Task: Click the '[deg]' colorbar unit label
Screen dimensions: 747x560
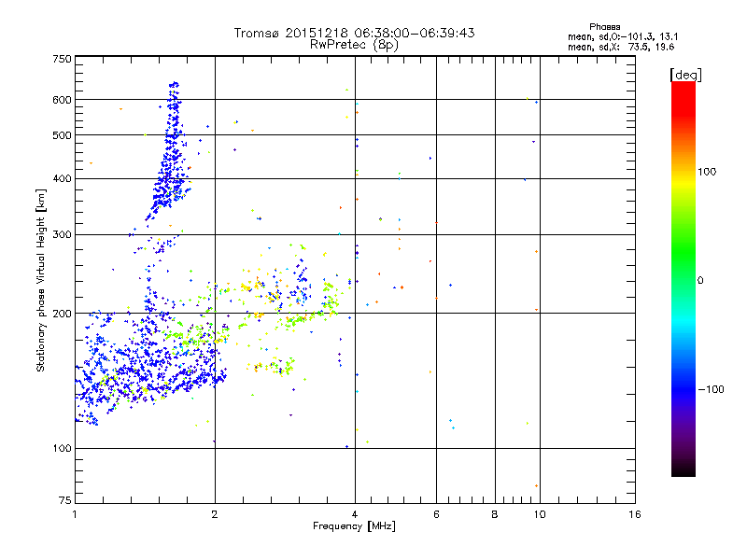Action: coord(685,75)
